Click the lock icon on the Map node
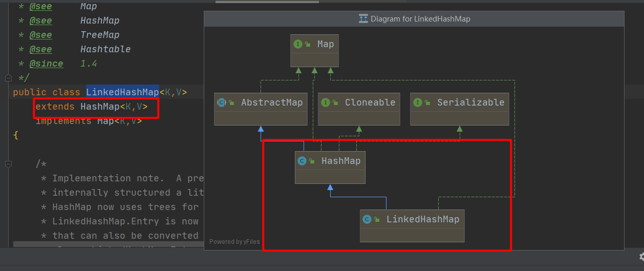 pyautogui.click(x=308, y=45)
